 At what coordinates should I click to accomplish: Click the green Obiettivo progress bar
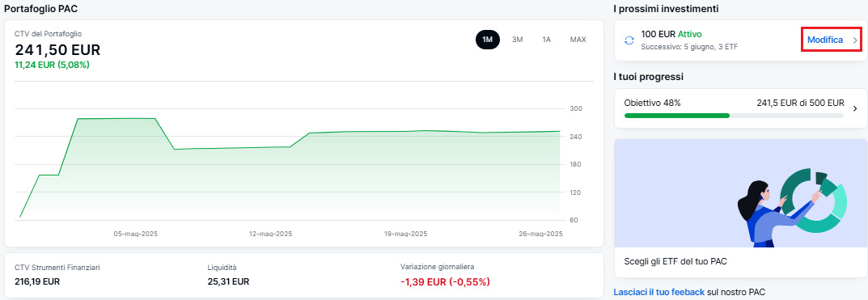tap(677, 116)
